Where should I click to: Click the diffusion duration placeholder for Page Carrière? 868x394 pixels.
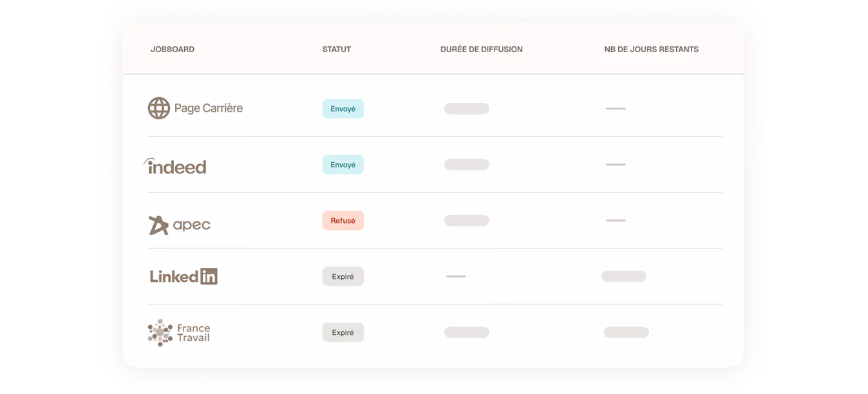coord(467,109)
